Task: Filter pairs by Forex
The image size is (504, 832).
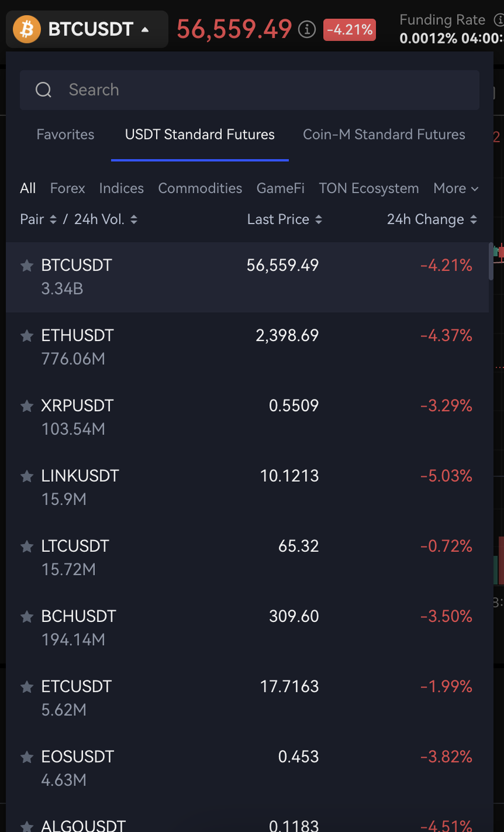Action: pyautogui.click(x=68, y=189)
